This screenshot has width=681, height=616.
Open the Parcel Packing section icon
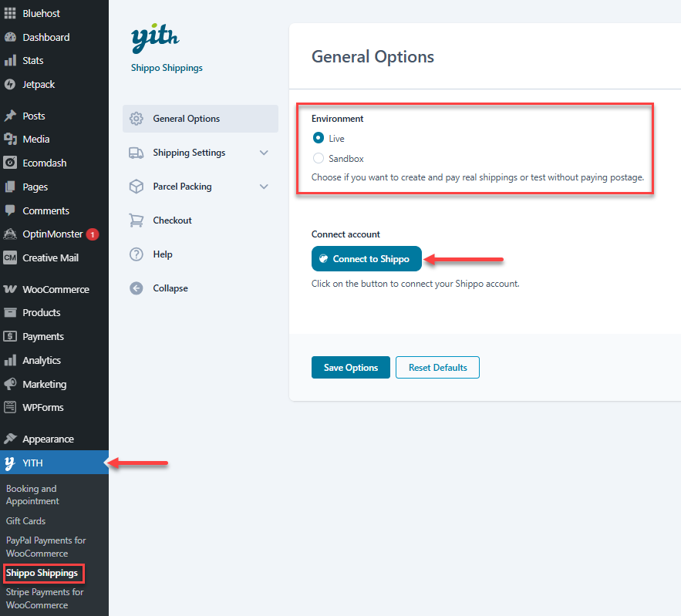(137, 187)
